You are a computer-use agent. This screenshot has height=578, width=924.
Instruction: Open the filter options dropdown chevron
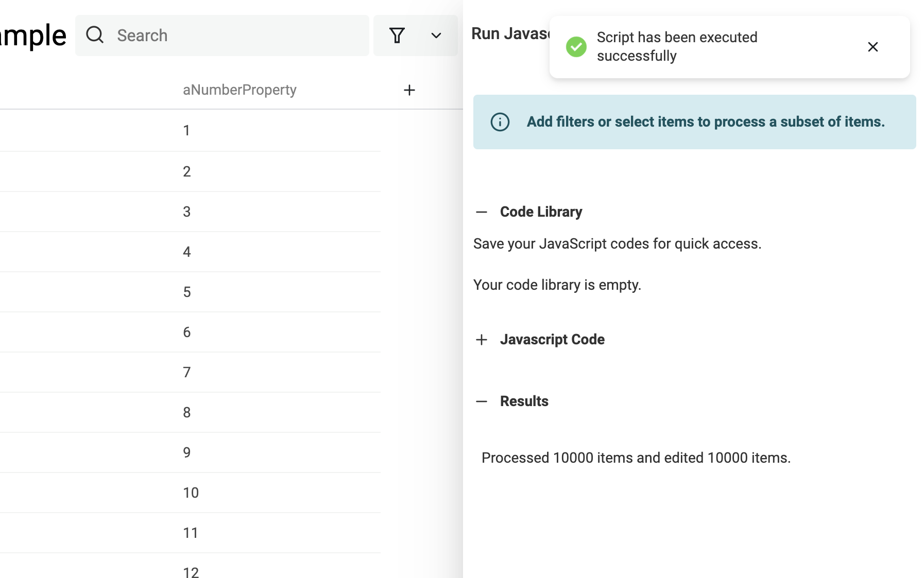[x=436, y=36]
